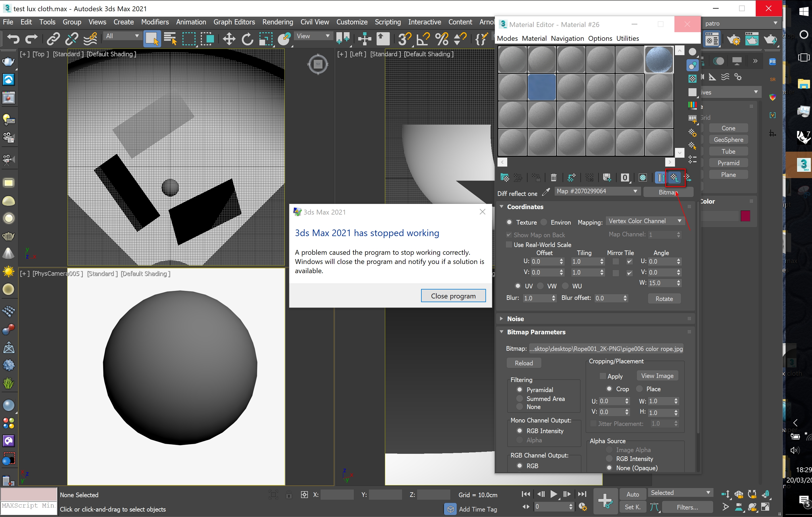Check the Apply cropping checkbox
The image size is (812, 517).
[602, 376]
